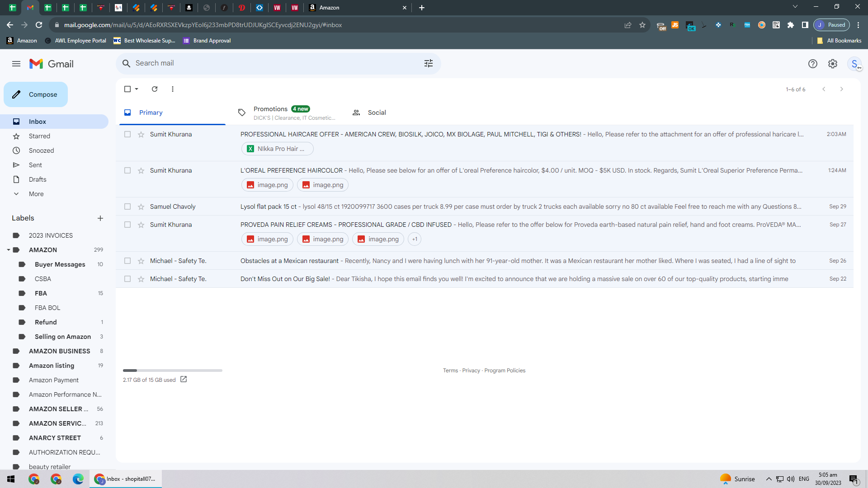Image resolution: width=868 pixels, height=488 pixels.
Task: Open storage management external link icon
Action: point(184,380)
